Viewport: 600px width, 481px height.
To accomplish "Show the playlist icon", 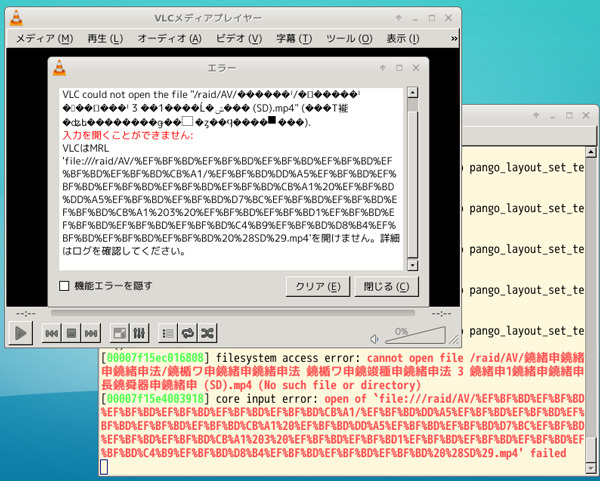I will click(x=168, y=333).
